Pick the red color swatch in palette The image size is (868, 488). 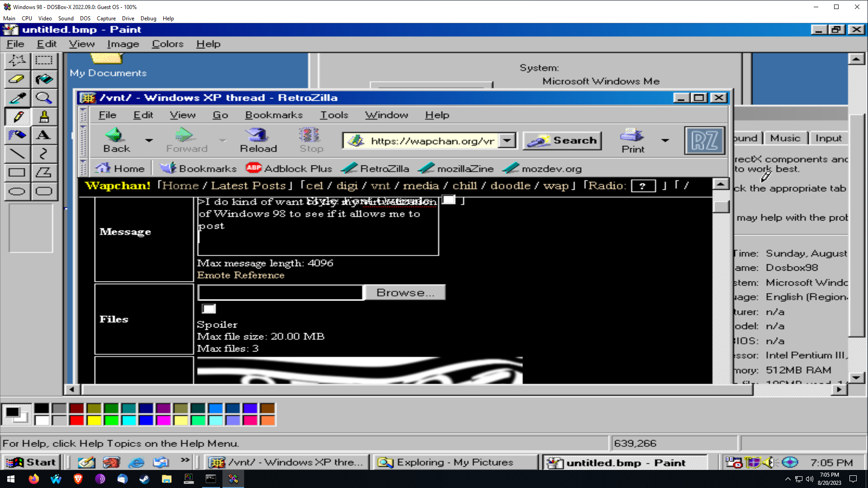tap(77, 421)
